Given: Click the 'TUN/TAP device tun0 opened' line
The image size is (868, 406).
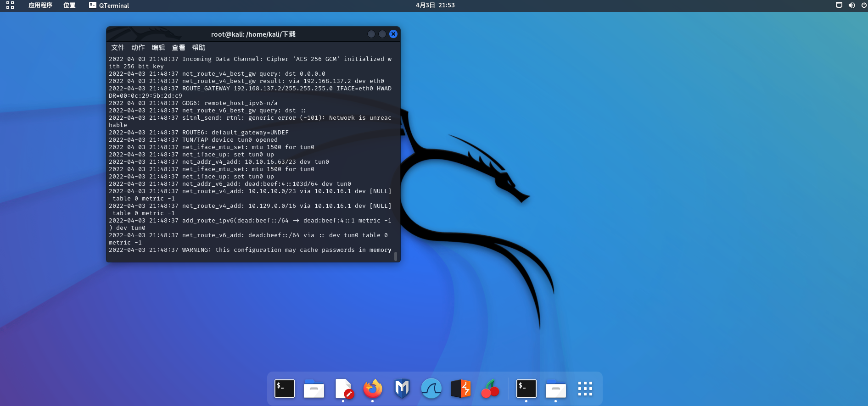Looking at the screenshot, I should [193, 140].
